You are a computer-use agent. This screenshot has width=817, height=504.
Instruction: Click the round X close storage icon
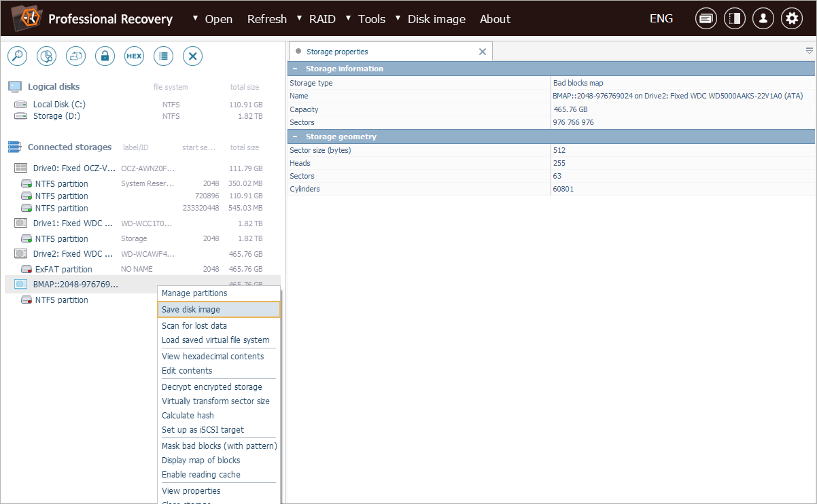point(193,56)
